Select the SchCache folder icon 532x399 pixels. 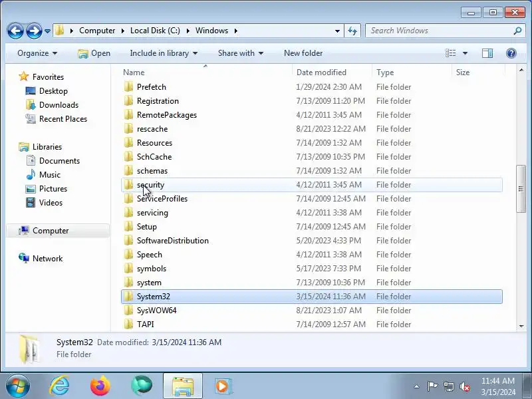coord(128,157)
